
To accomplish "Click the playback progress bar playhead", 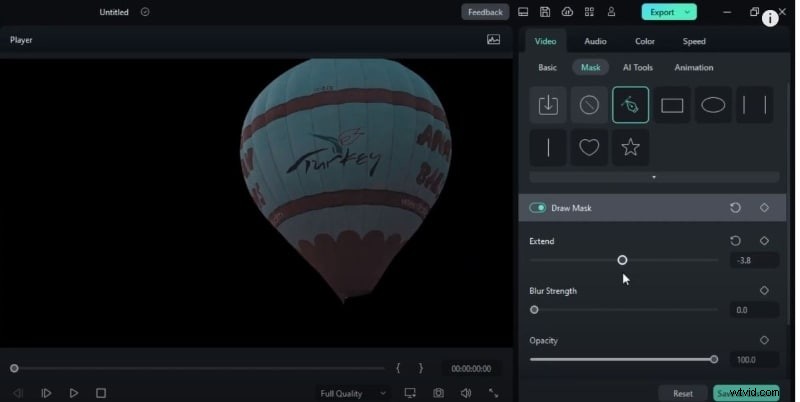I will point(14,368).
